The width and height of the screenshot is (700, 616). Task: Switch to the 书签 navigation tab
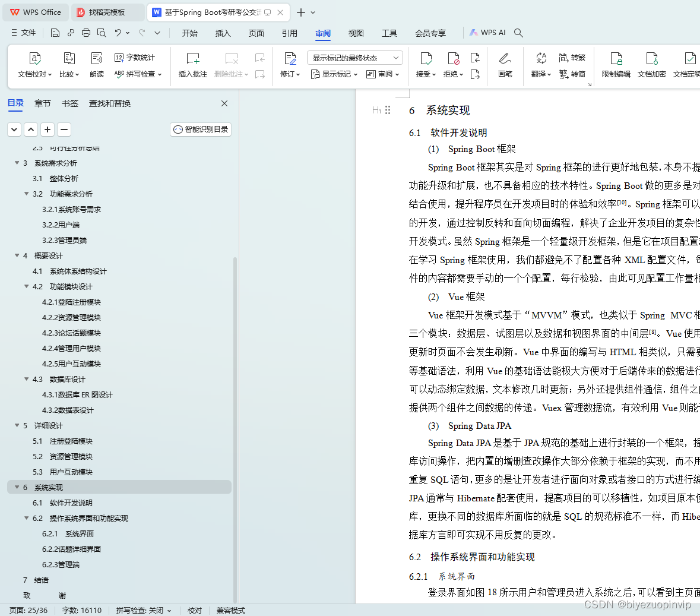69,103
